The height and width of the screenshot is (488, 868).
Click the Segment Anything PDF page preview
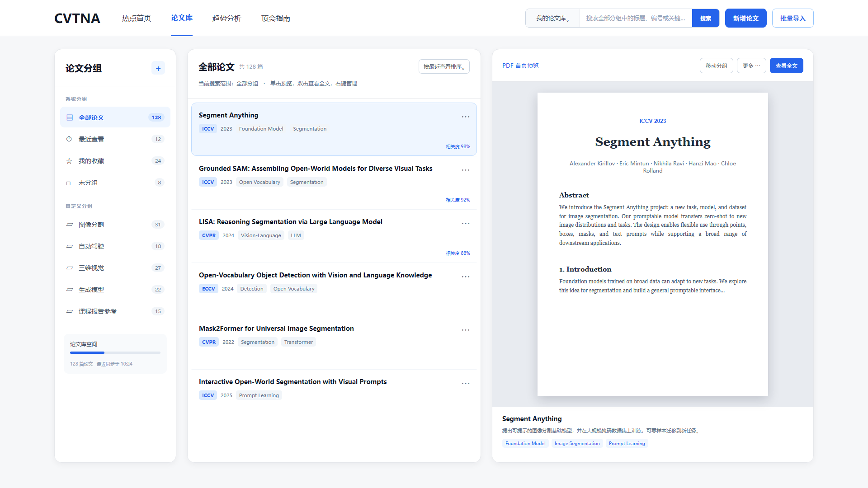tap(653, 244)
